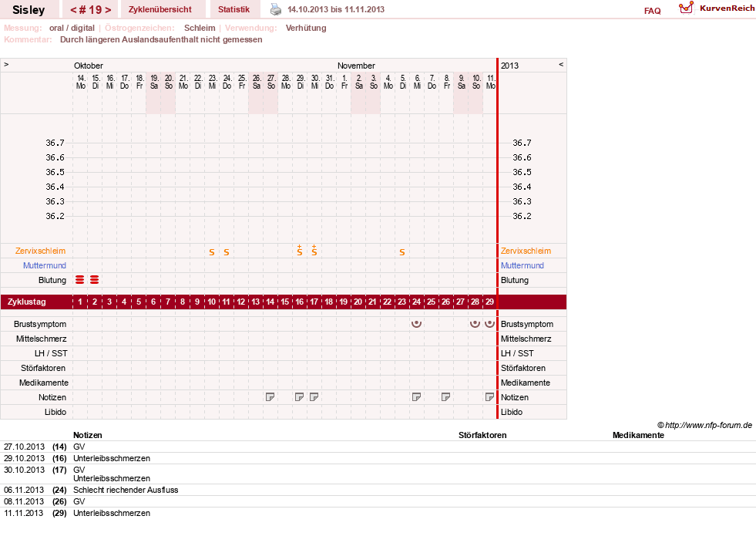
Task: Open the note icon on cycle day 29
Action: [489, 397]
